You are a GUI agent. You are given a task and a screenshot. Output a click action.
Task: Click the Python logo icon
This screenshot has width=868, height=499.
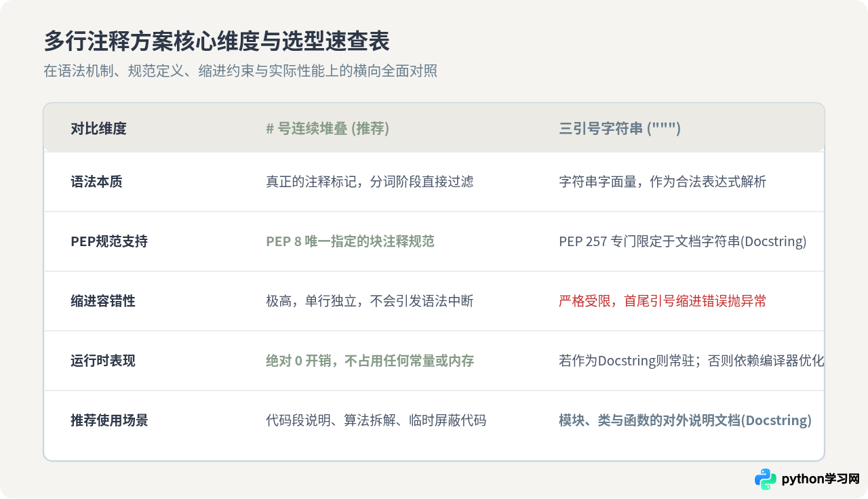(x=766, y=479)
